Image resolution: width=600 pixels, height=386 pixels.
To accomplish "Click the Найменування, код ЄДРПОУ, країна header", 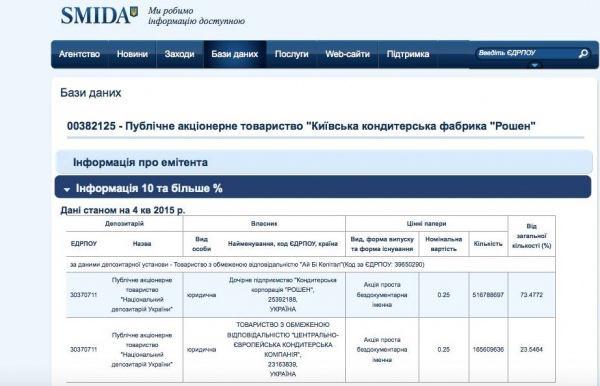I will 283,244.
